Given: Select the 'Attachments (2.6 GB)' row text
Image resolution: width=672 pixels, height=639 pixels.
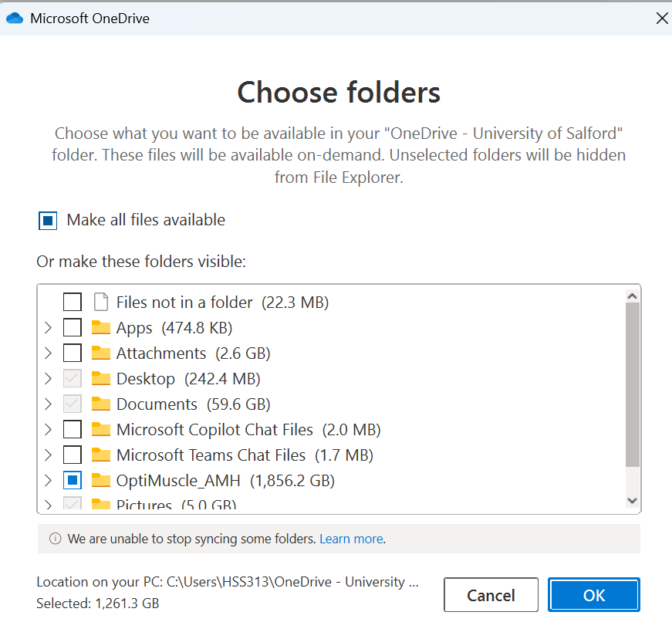Looking at the screenshot, I should [x=194, y=353].
